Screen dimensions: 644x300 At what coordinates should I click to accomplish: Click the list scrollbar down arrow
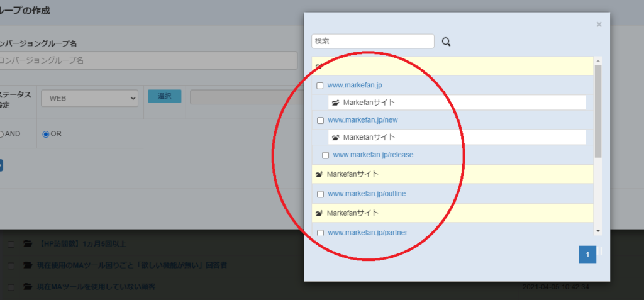tap(597, 231)
